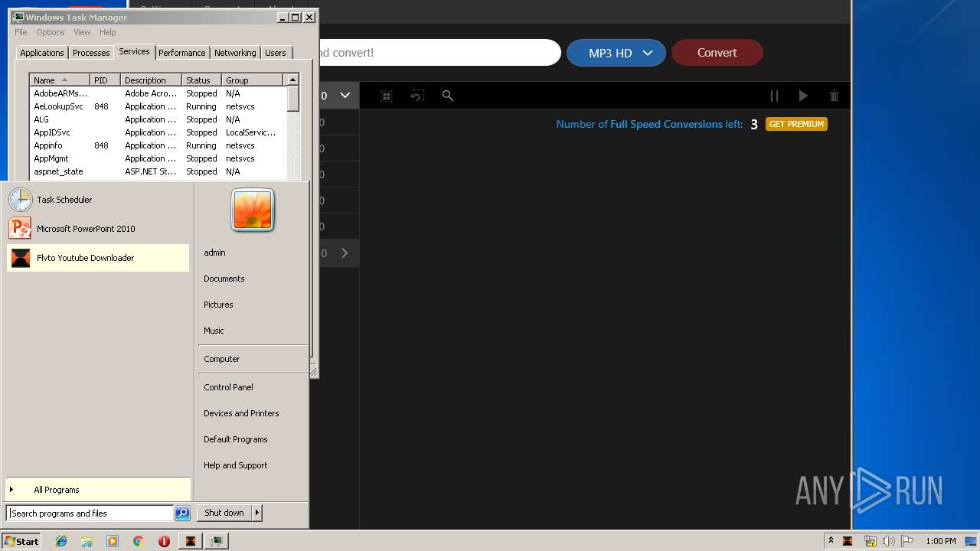Open the Options menu in Task Manager
The height and width of the screenshot is (551, 980).
(x=51, y=32)
